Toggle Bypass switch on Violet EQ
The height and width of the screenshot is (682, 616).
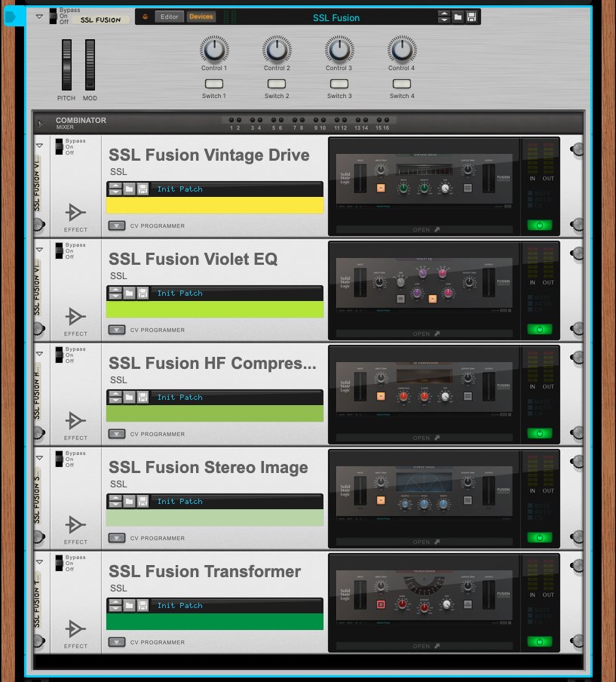coord(59,250)
